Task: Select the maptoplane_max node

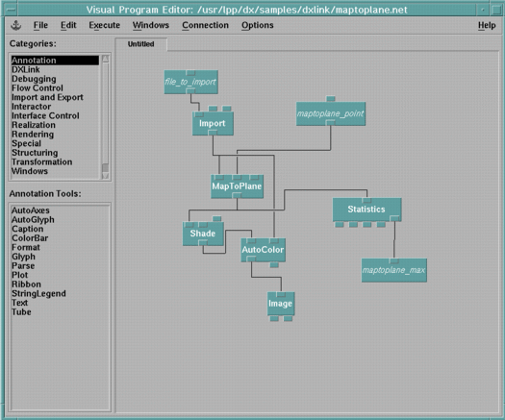Action: (x=394, y=270)
